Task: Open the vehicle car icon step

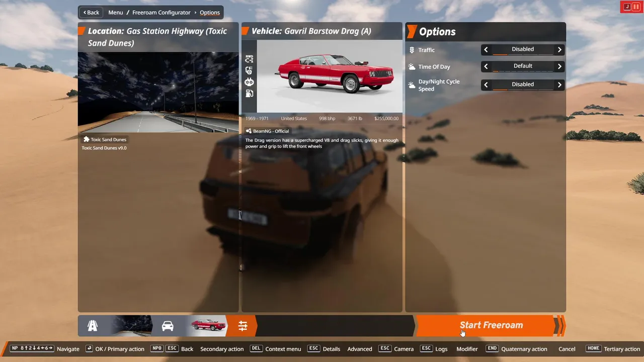Action: click(x=168, y=326)
